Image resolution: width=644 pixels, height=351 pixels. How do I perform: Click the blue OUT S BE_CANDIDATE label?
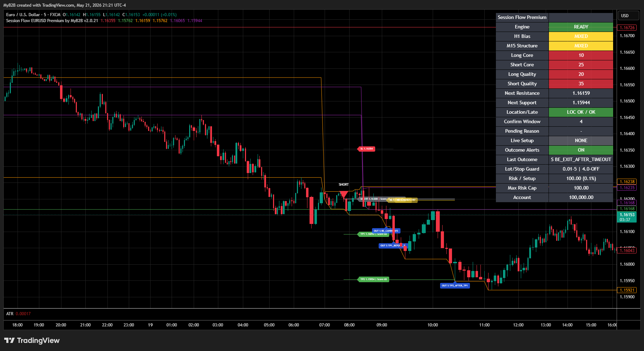[386, 231]
